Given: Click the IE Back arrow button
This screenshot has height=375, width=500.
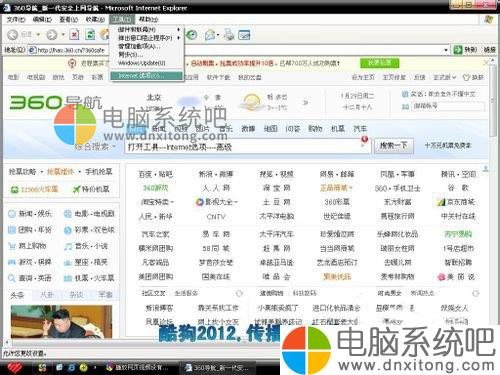Looking at the screenshot, I should coord(13,35).
